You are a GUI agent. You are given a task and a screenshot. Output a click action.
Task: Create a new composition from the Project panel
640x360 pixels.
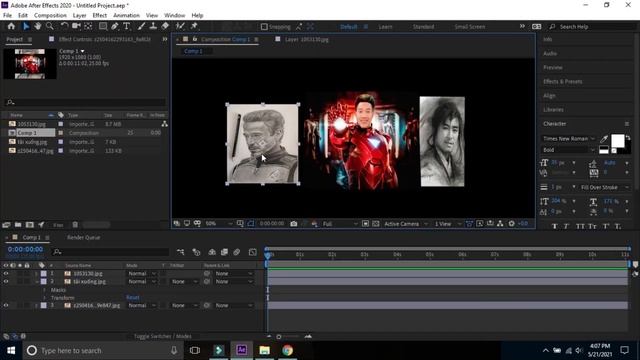(x=30, y=224)
